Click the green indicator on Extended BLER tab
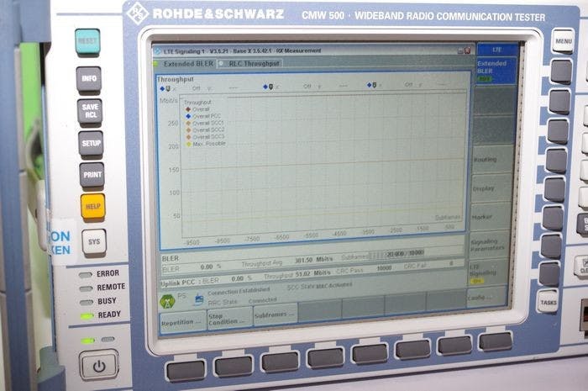Image resolution: width=588 pixels, height=391 pixels. [156, 65]
